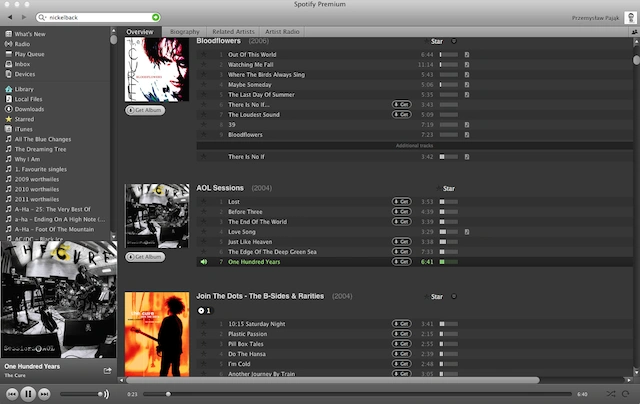Switch to the Biography tab
The image size is (640, 404).
(184, 32)
